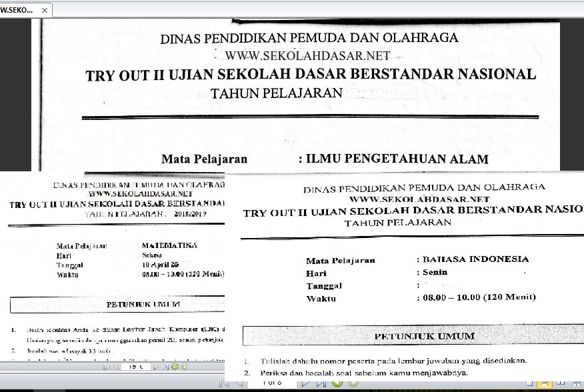The image size is (584, 392).
Task: Open single page view mode
Action: coord(529,384)
